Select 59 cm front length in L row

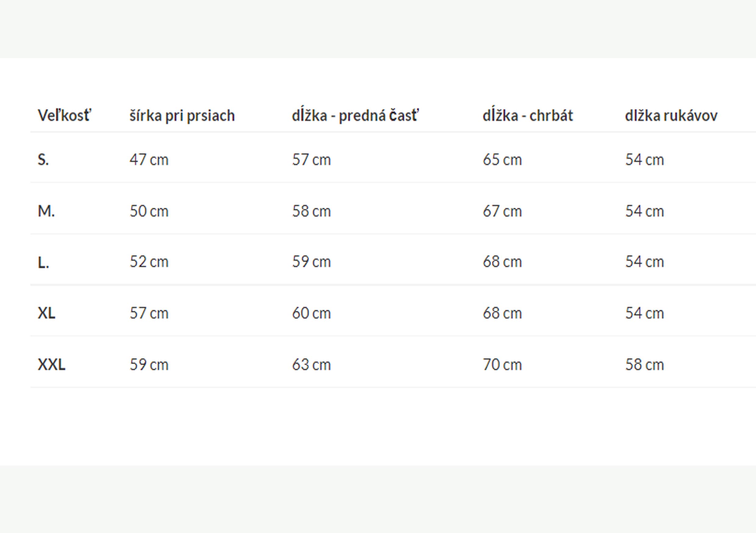[x=311, y=262]
